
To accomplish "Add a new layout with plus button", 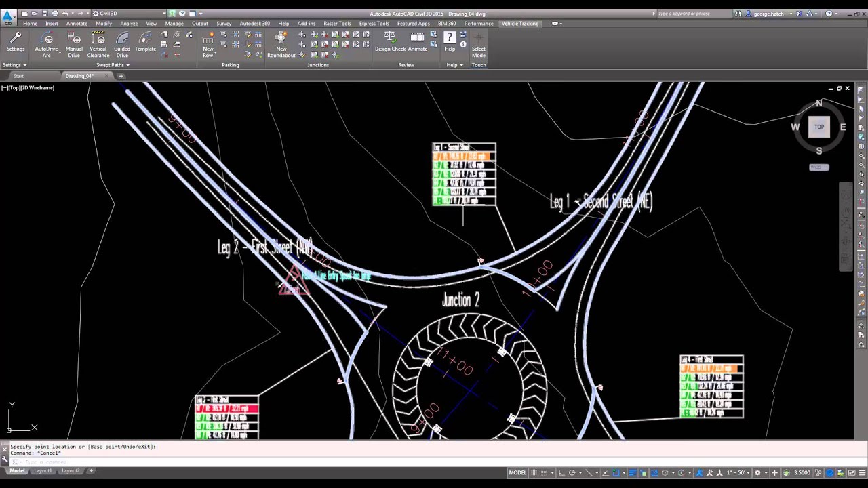I will point(91,471).
